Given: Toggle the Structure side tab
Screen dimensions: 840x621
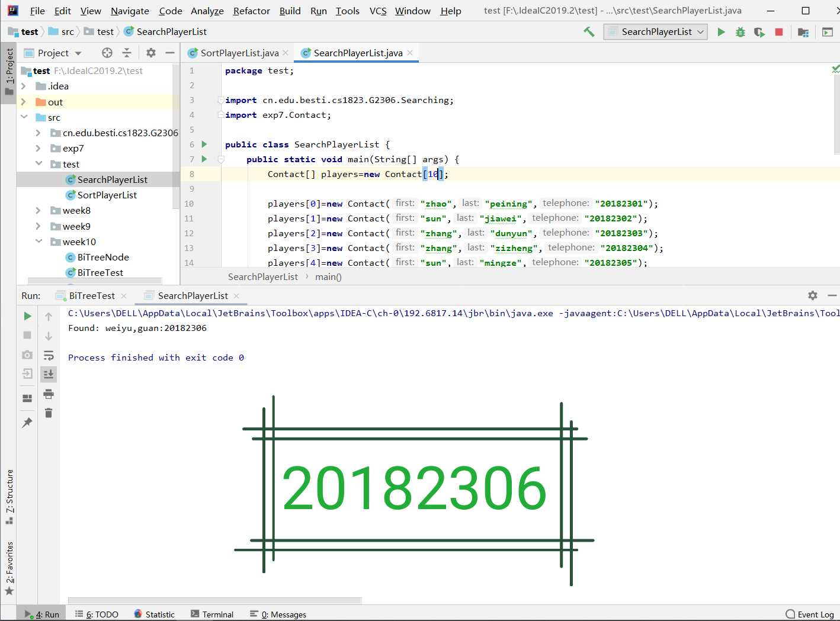Looking at the screenshot, I should [9, 496].
